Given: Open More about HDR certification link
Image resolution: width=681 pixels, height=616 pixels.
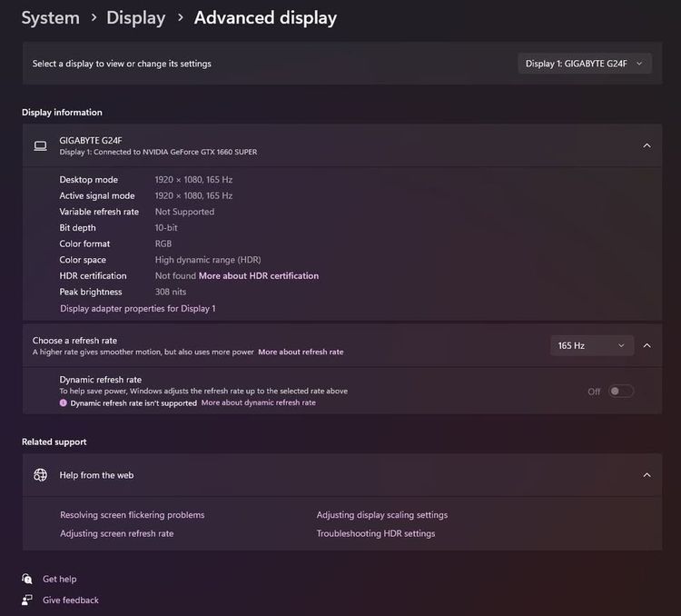Looking at the screenshot, I should tap(259, 276).
